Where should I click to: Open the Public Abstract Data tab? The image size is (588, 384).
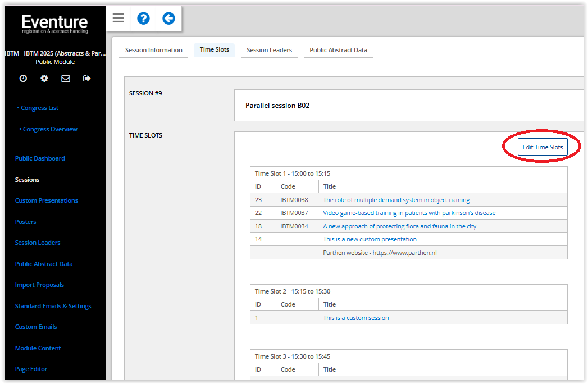tap(338, 50)
